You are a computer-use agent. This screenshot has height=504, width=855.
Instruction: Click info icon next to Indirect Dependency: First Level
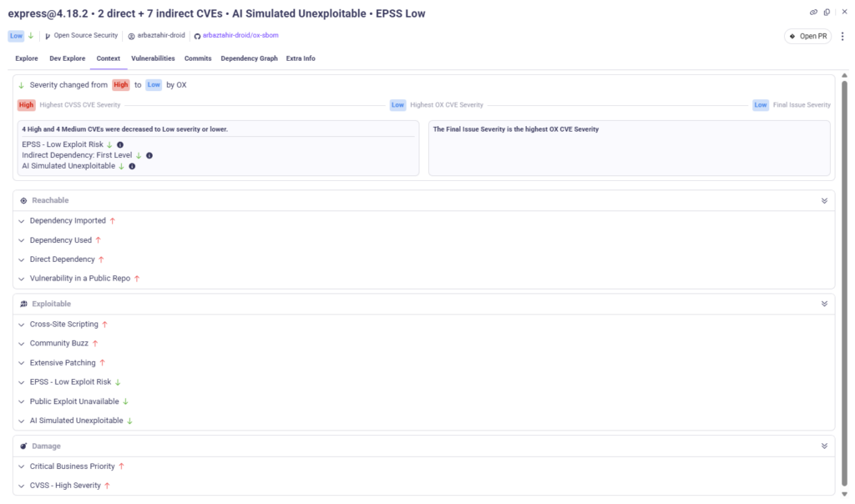[x=149, y=155]
